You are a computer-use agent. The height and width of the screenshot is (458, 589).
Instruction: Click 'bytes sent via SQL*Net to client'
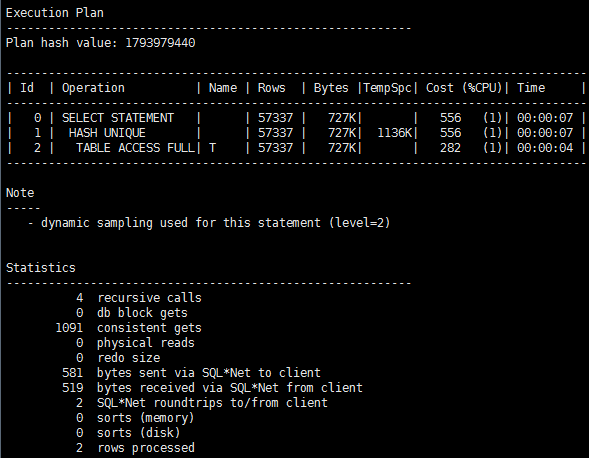pos(192,373)
